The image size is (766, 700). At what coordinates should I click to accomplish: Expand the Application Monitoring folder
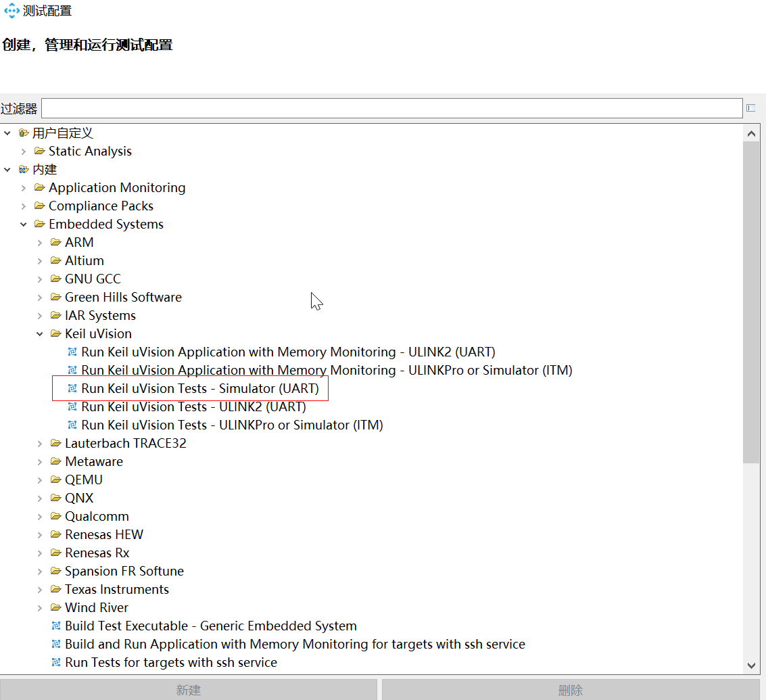[24, 188]
